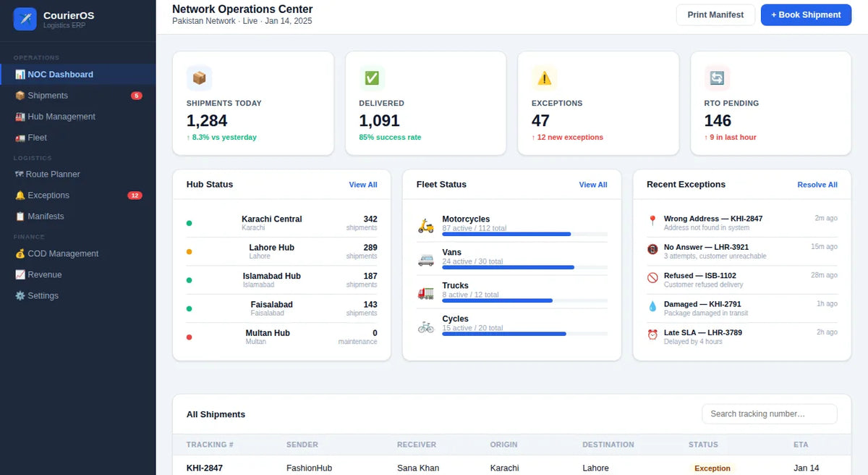
Task: Click the checkmark icon on Delivered card
Action: click(372, 78)
